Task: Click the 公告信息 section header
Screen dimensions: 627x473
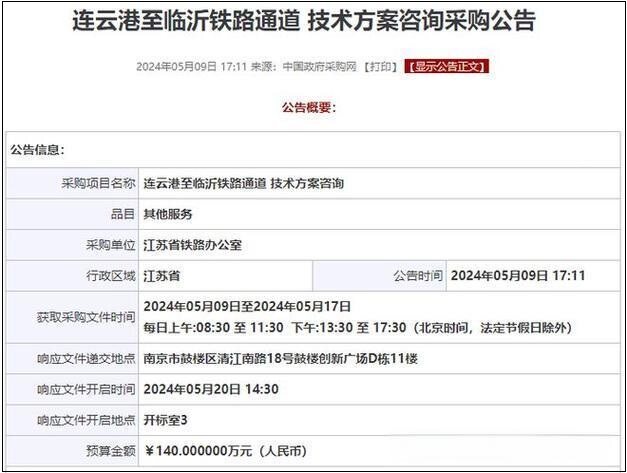Action: coord(37,150)
